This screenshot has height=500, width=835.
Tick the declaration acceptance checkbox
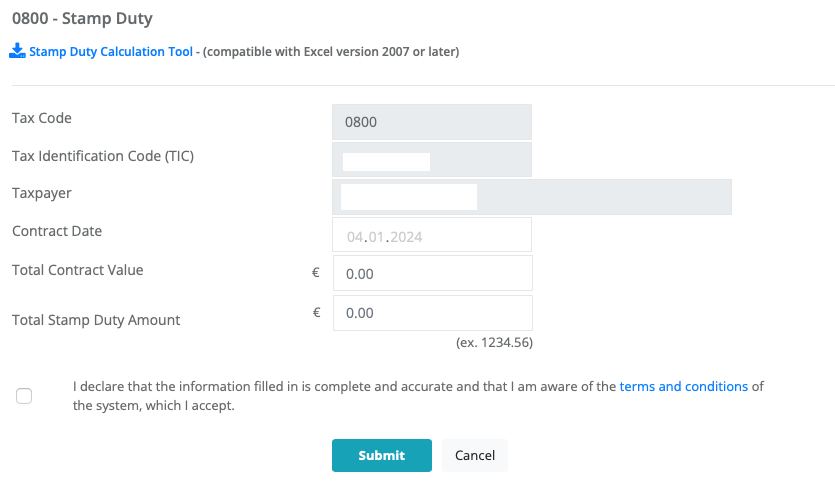[24, 396]
